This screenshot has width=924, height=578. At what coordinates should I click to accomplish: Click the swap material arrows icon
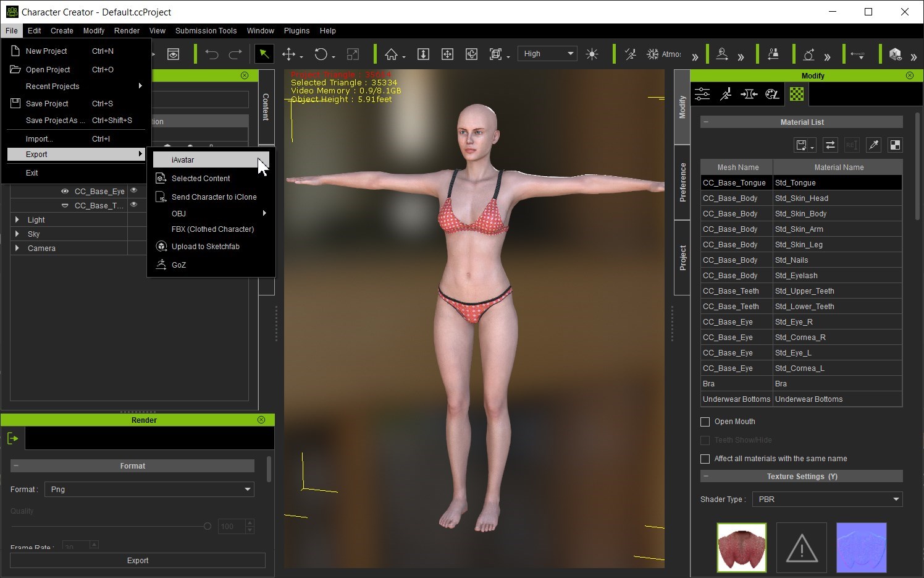point(830,145)
